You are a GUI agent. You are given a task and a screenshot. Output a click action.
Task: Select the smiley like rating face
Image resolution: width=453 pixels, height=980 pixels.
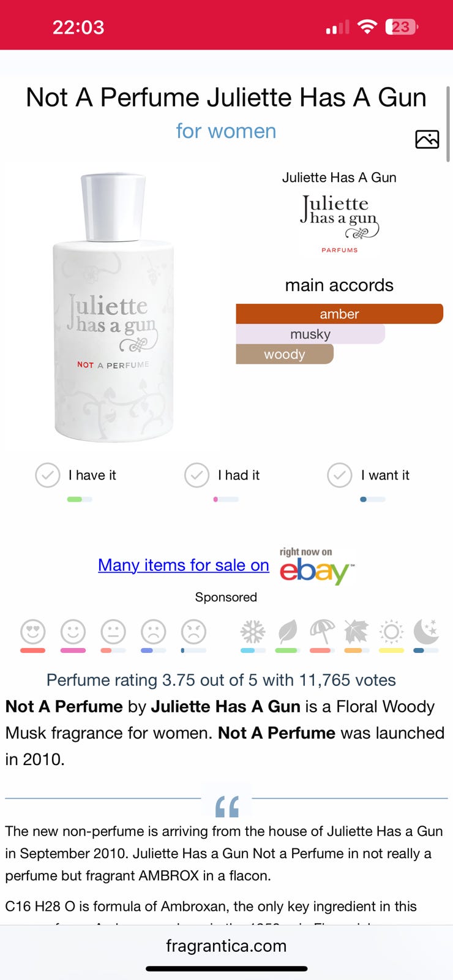[73, 631]
